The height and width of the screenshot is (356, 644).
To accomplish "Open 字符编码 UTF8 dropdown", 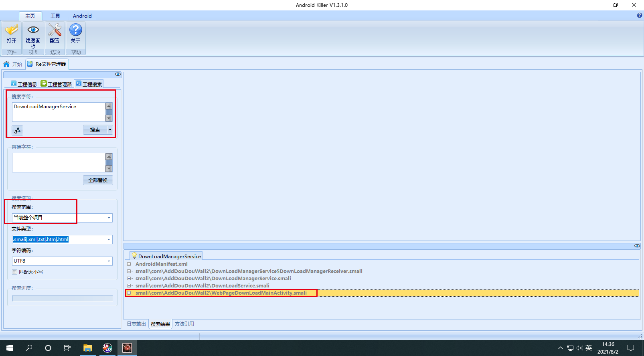I will [62, 261].
